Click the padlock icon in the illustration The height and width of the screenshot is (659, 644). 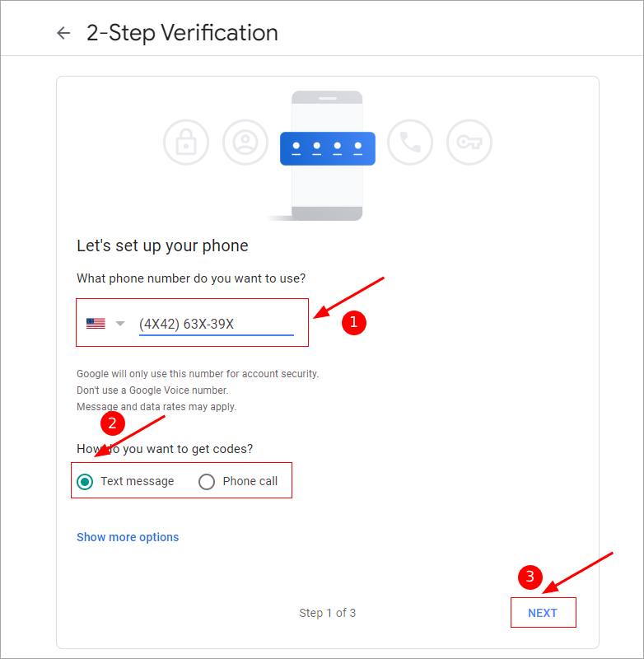tap(186, 143)
